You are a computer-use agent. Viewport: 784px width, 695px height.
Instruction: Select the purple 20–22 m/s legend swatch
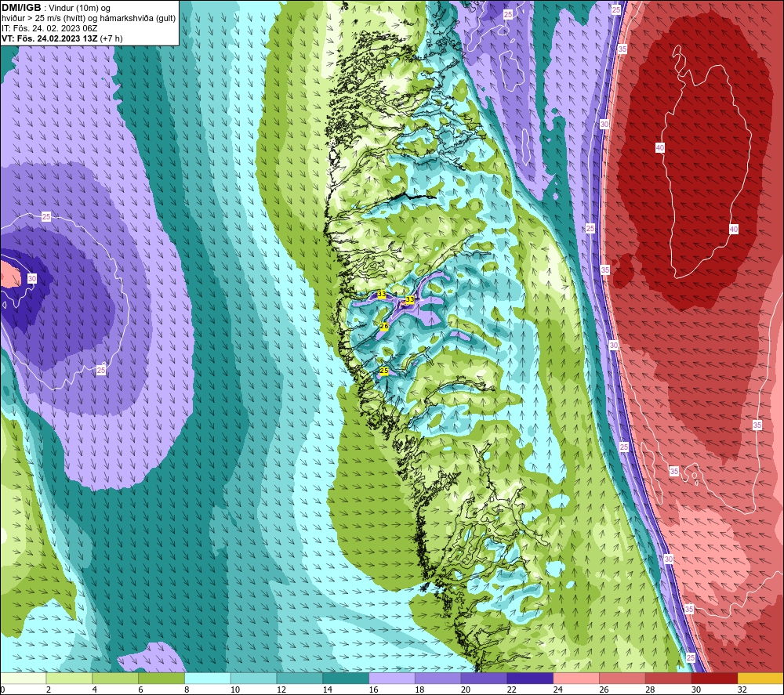point(484,678)
